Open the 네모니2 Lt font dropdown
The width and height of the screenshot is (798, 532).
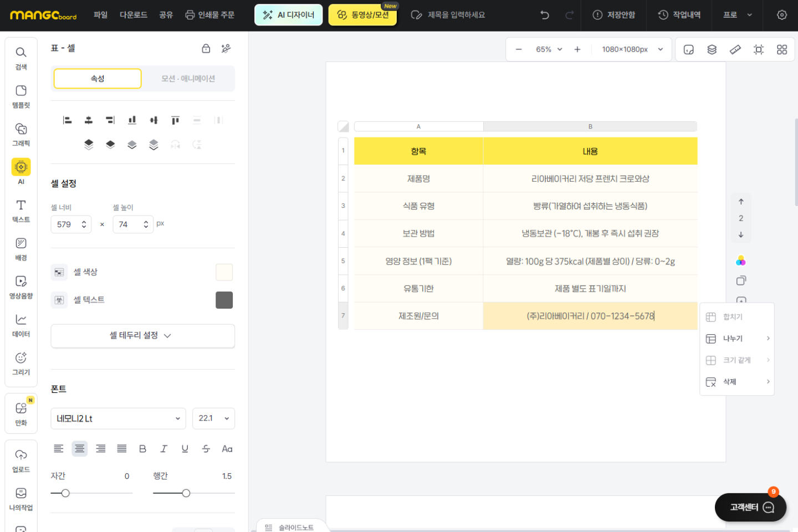(118, 418)
